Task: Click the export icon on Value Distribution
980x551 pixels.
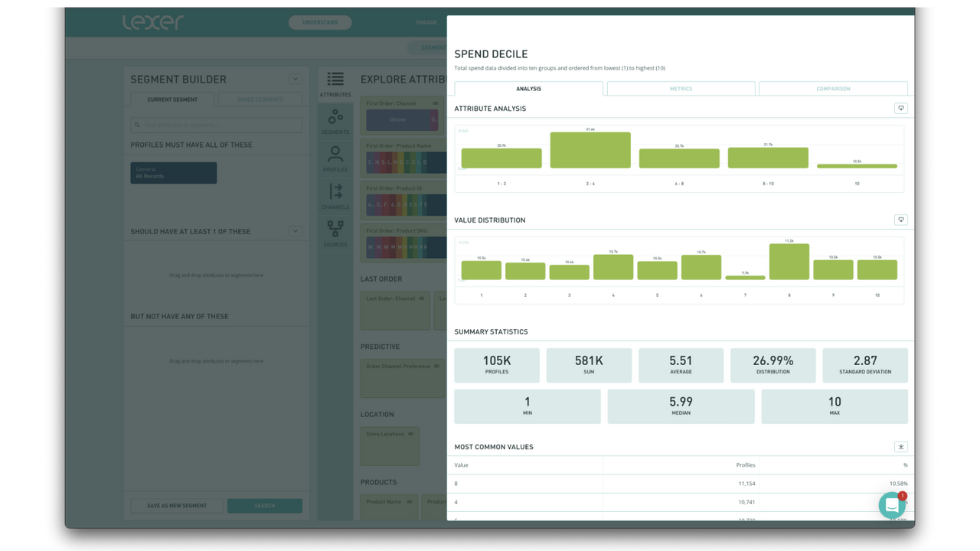Action: point(901,220)
